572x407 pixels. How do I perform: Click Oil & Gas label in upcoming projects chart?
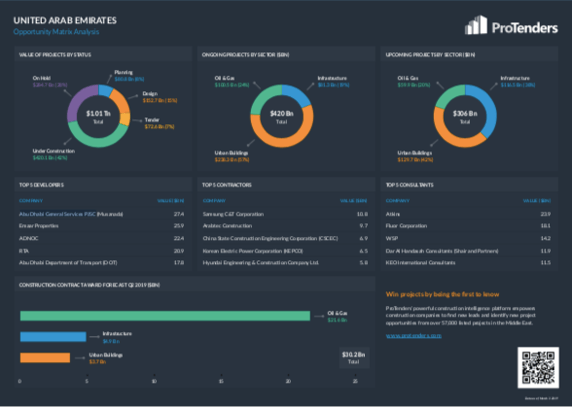tap(407, 78)
